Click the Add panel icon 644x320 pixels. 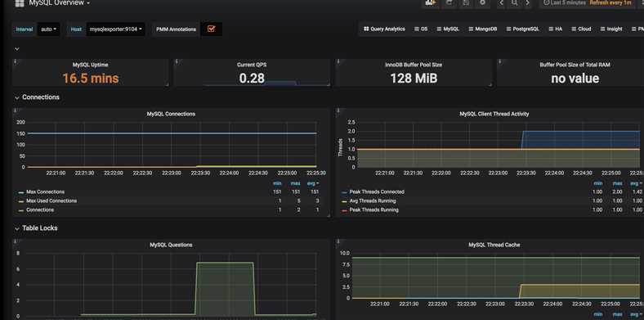pyautogui.click(x=430, y=3)
